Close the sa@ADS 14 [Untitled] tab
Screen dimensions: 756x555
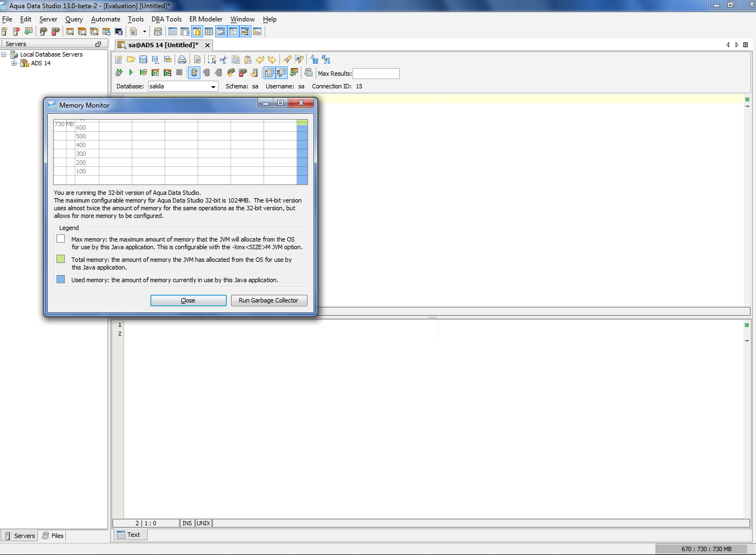[x=208, y=45]
